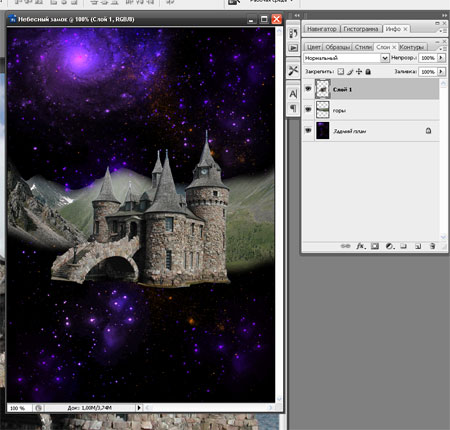
Task: Switch to the Образцы tab
Action: tap(337, 47)
